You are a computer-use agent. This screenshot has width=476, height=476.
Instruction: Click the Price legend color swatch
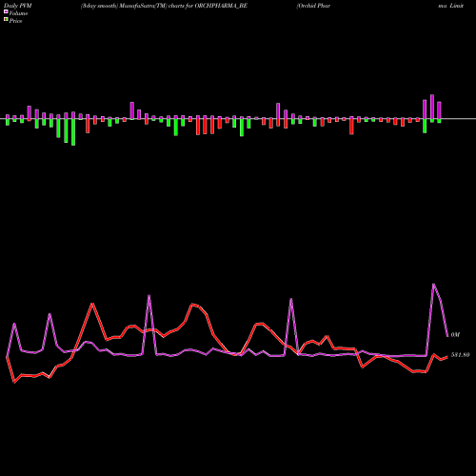click(6, 20)
